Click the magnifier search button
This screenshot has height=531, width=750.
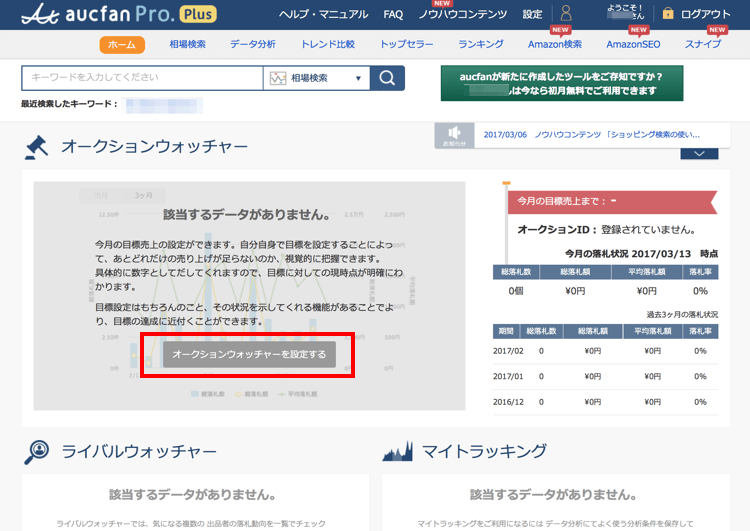click(387, 78)
